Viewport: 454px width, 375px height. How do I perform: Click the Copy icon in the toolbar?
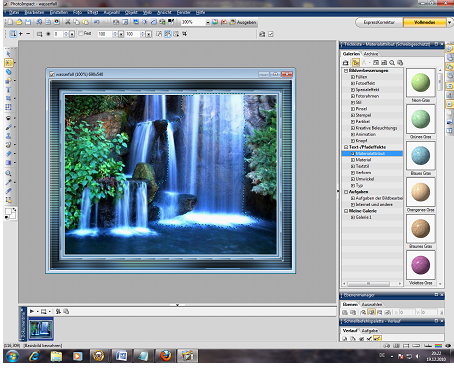click(76, 22)
